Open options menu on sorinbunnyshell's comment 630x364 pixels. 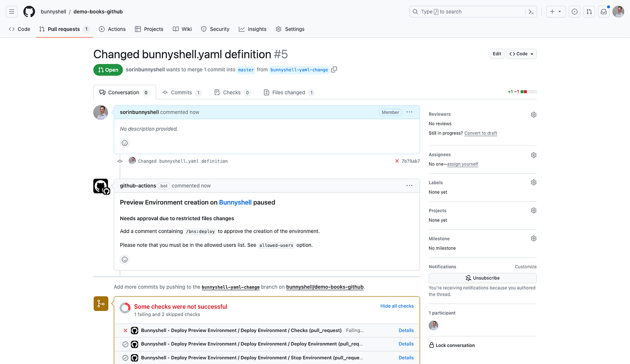409,112
